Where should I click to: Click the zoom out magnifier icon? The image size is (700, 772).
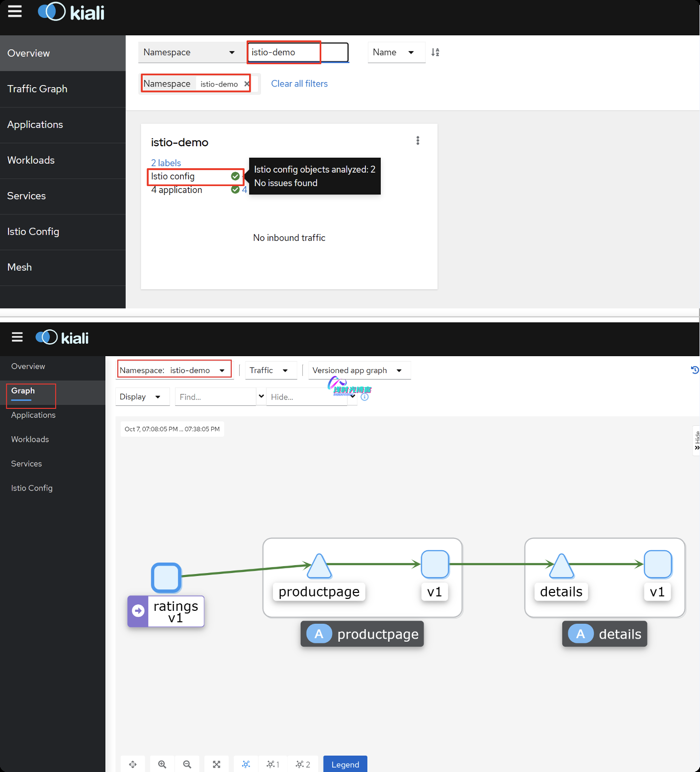point(187,764)
